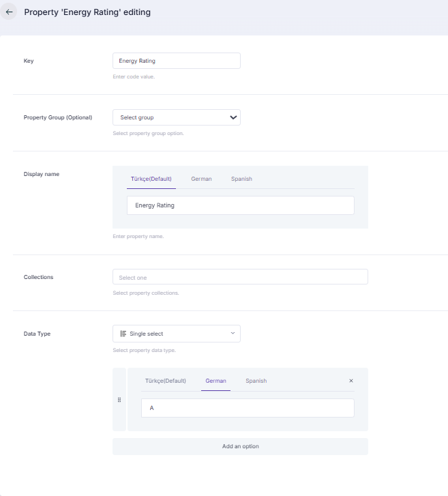Select the Türkçe(Default) tab in the option editor
The width and height of the screenshot is (448, 496).
[x=165, y=381]
